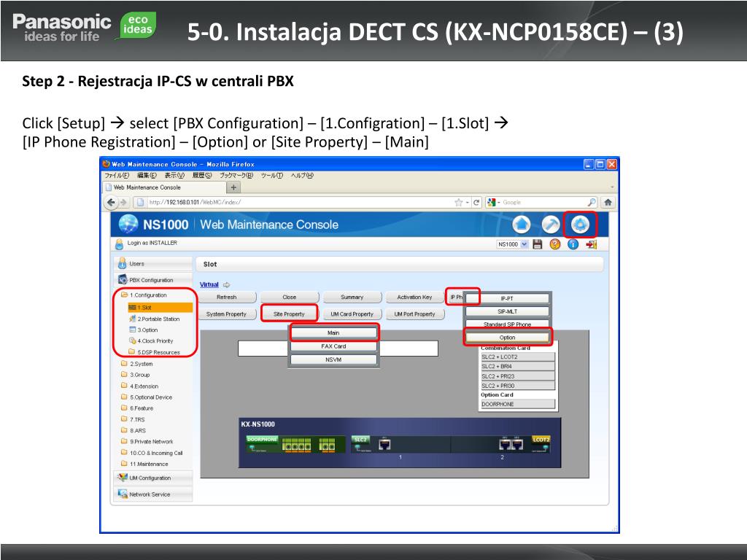Screen dimensions: 747x560
Task: Click the Firefox forward arrow button
Action: click(x=123, y=203)
